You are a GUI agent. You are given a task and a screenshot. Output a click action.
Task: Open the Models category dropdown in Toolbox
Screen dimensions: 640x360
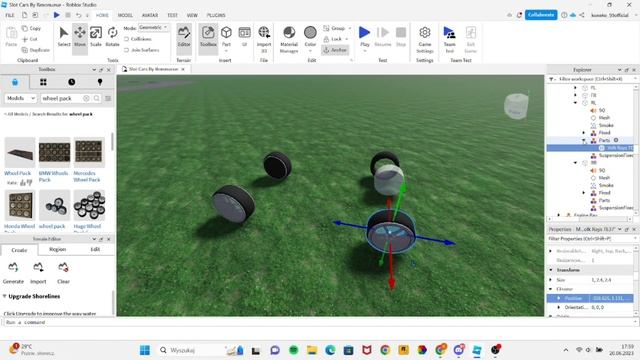21,98
